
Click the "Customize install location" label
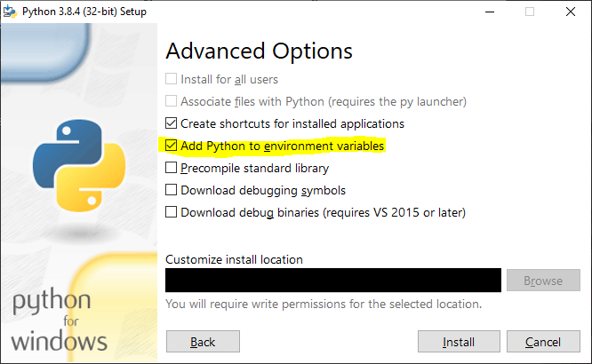[234, 259]
